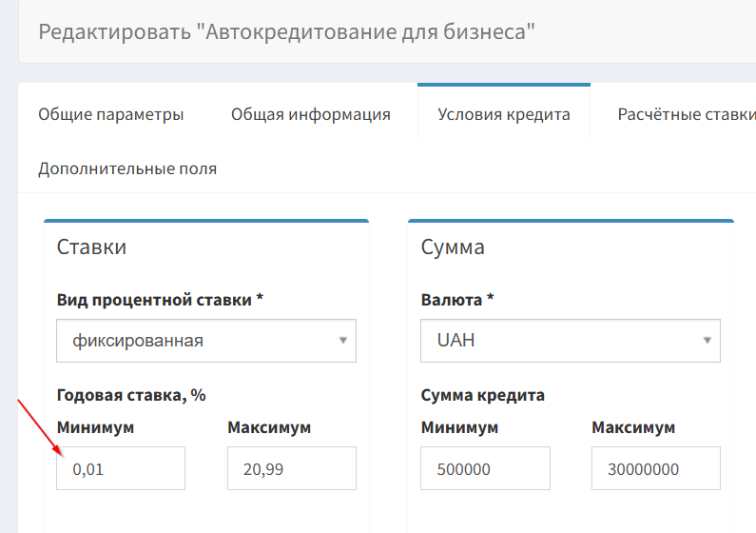Click the page title Редактировать Автокредитование для бизнеса
Viewport: 756px width, 533px height.
286,31
